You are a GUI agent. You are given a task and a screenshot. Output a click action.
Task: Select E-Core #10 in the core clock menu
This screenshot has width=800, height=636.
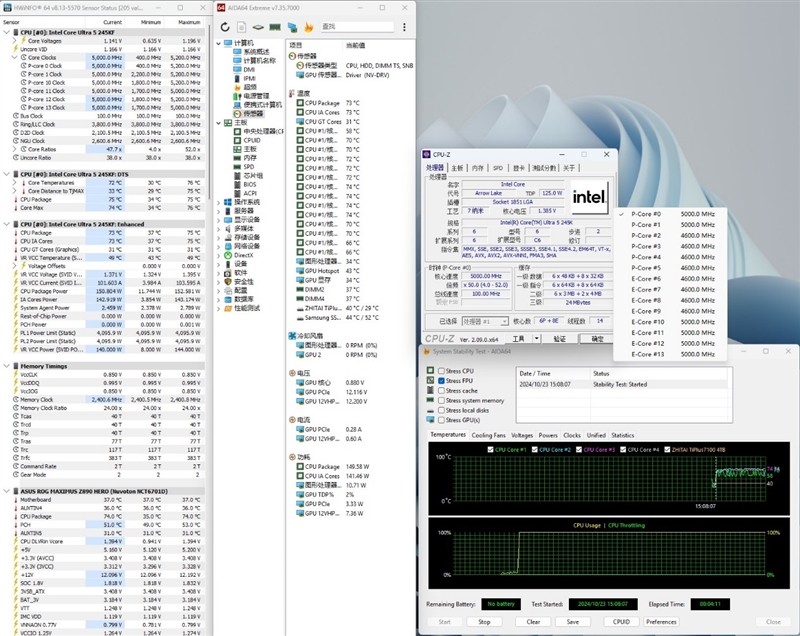point(672,322)
